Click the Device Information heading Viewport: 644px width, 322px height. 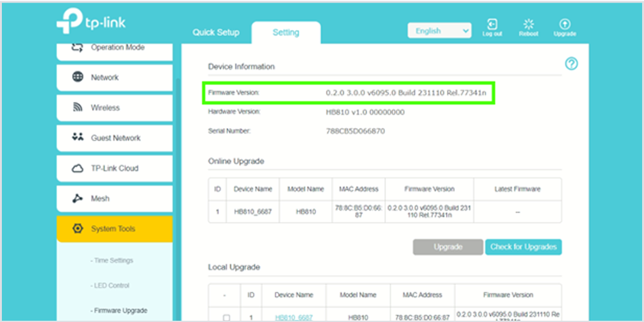[x=241, y=66]
